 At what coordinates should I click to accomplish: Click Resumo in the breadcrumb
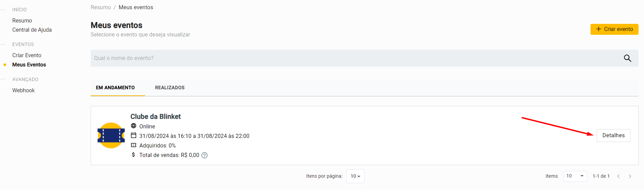tap(101, 7)
